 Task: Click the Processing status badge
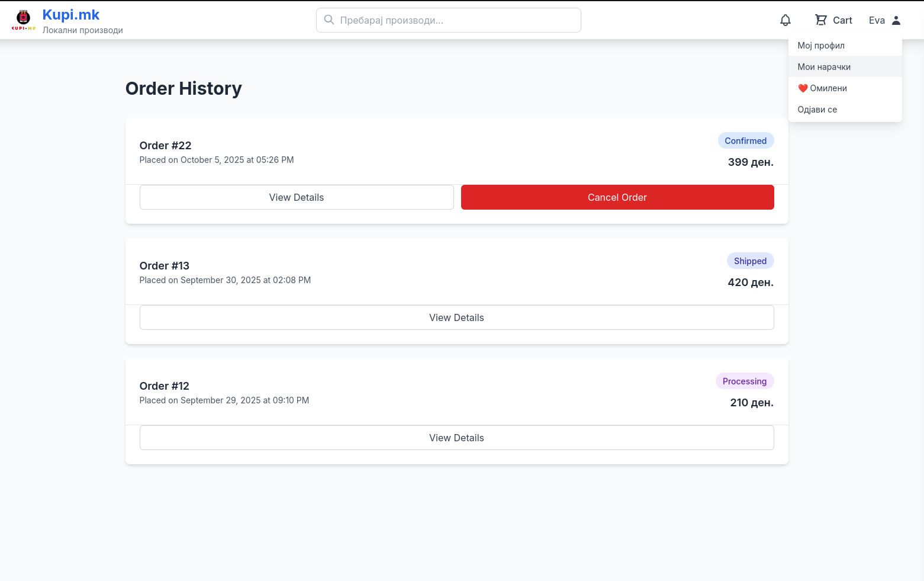744,381
